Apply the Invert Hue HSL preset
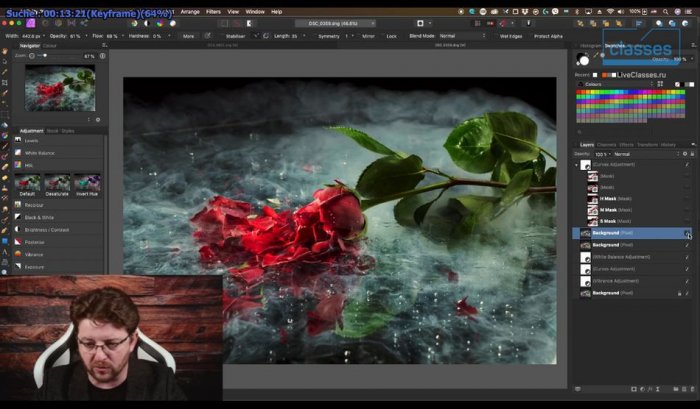Viewport: 700px width, 409px height. [87, 183]
